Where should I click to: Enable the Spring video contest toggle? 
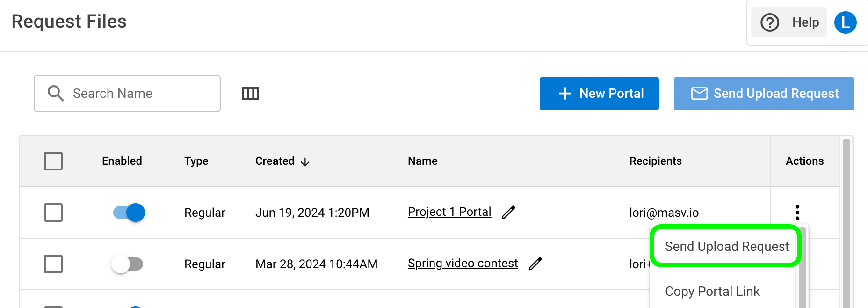[127, 264]
